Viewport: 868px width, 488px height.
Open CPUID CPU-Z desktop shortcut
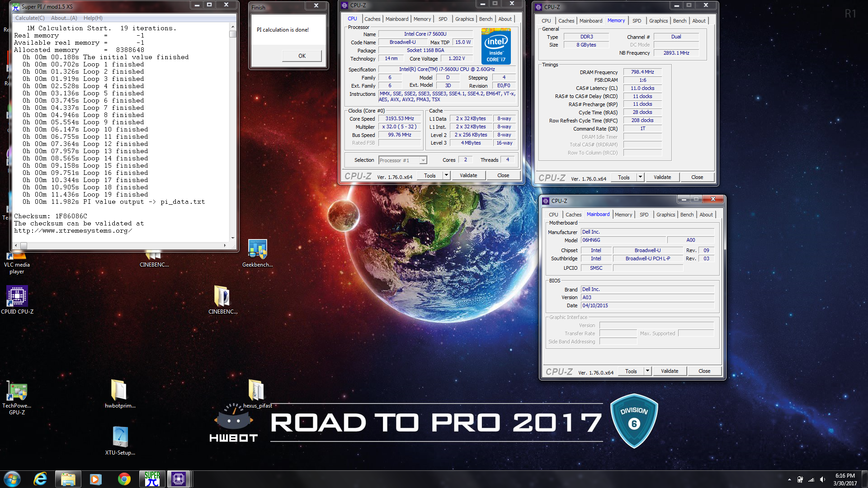pyautogui.click(x=17, y=300)
